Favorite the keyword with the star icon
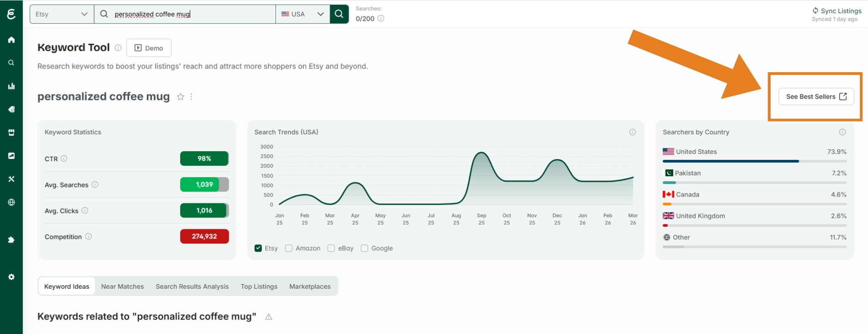 pyautogui.click(x=181, y=97)
